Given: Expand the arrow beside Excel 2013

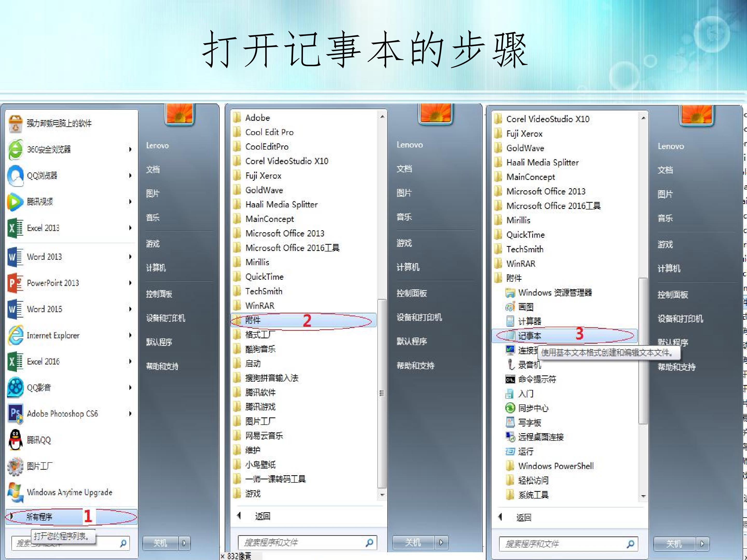Looking at the screenshot, I should [x=130, y=228].
